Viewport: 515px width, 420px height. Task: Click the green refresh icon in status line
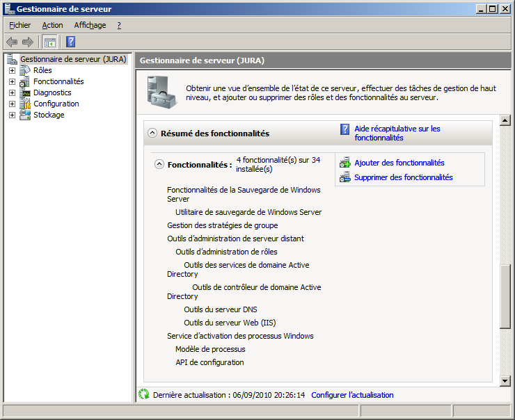[143, 395]
